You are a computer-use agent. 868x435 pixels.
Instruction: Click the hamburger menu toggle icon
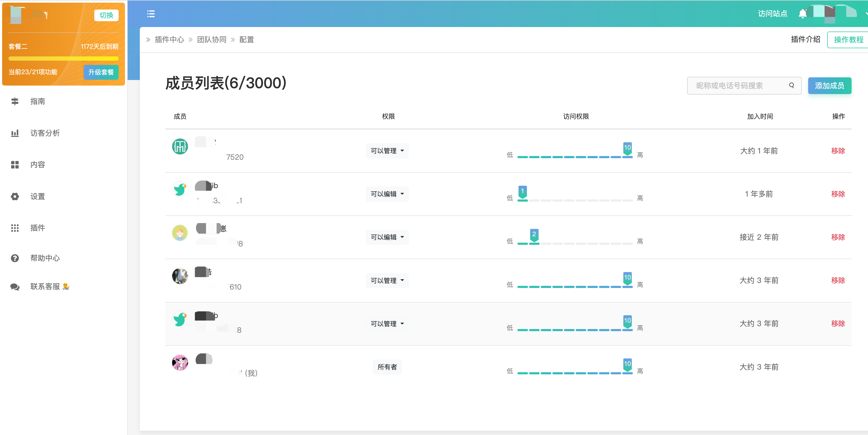[151, 14]
